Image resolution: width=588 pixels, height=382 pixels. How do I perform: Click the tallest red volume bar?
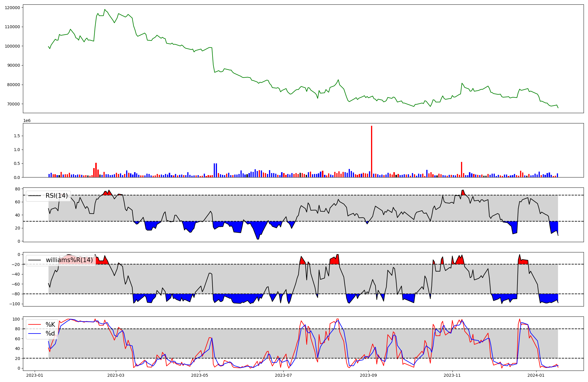tap(372, 151)
